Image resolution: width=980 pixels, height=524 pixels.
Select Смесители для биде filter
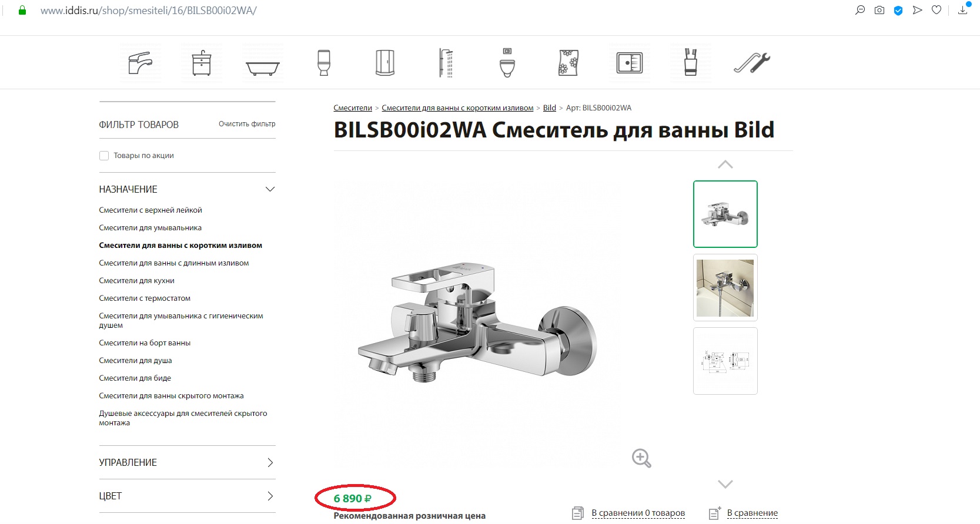click(x=135, y=378)
